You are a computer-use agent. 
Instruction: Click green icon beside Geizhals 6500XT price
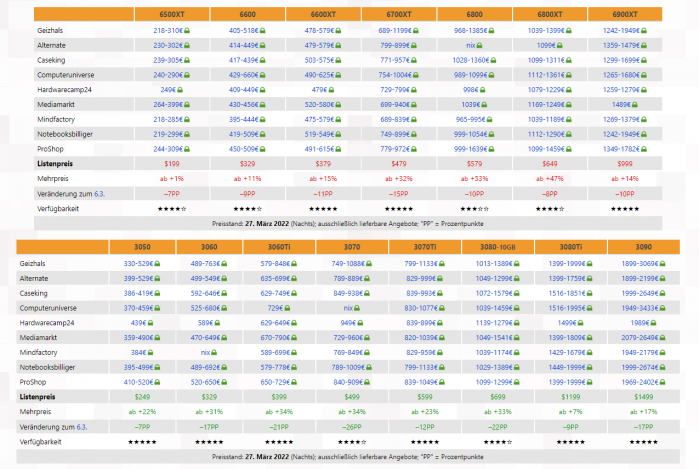[x=187, y=31]
